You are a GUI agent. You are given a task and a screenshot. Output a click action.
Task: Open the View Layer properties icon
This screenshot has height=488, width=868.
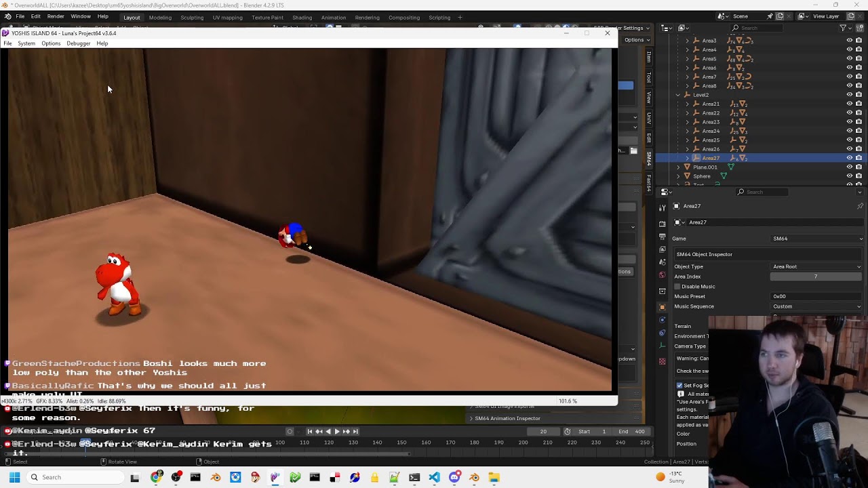(x=663, y=249)
